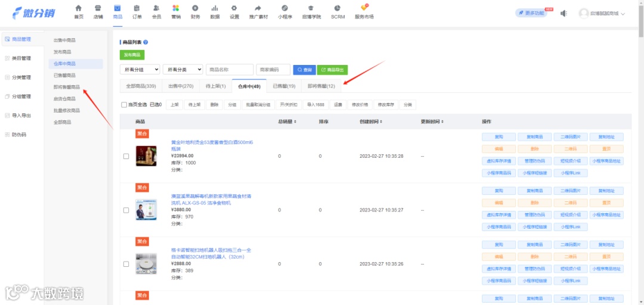Tick checkbox for 澳蓝溪 vegetable washer product
The height and width of the screenshot is (305, 644).
126,210
